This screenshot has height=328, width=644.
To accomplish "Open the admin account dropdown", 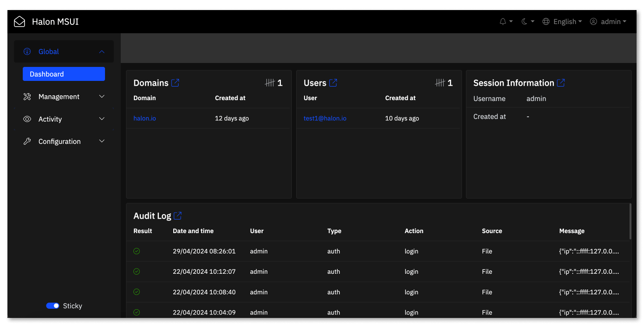I will click(x=609, y=21).
